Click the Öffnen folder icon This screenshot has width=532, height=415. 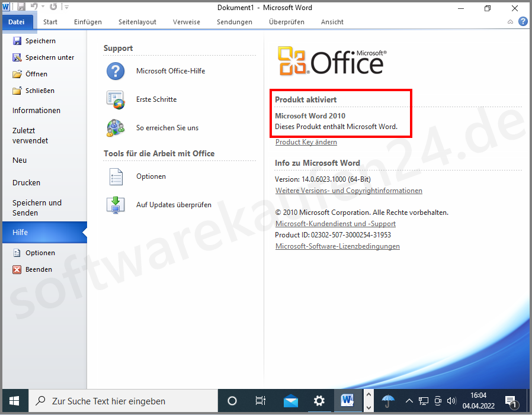(x=17, y=74)
